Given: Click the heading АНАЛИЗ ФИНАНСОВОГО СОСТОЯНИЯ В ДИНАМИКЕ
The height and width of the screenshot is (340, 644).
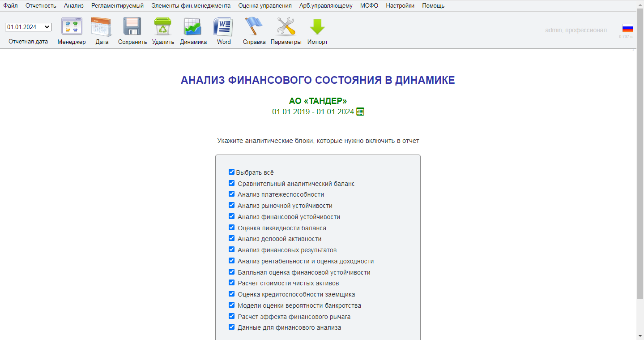Looking at the screenshot, I should pos(318,80).
